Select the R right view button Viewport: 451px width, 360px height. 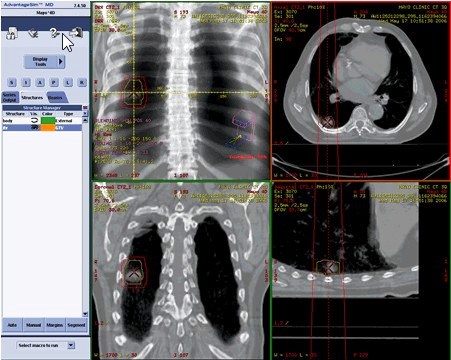pyautogui.click(x=82, y=82)
